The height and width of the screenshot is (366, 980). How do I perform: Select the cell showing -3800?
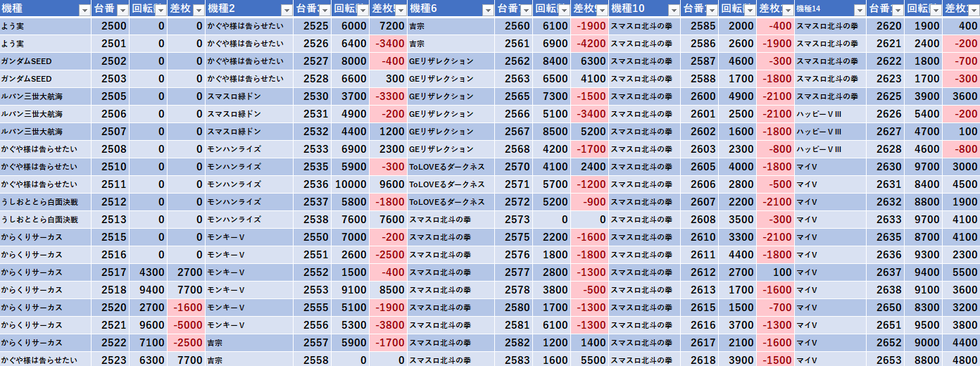pyautogui.click(x=388, y=325)
